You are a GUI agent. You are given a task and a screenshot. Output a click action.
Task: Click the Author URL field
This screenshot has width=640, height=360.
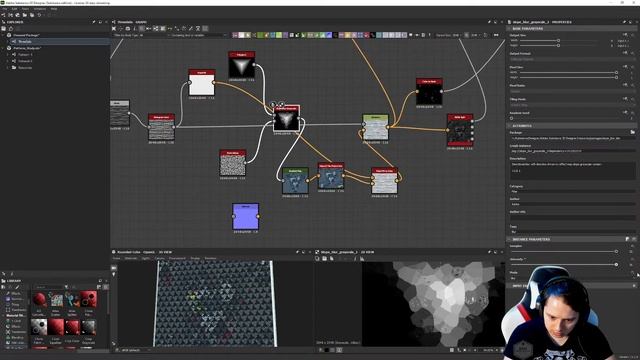coord(572,218)
